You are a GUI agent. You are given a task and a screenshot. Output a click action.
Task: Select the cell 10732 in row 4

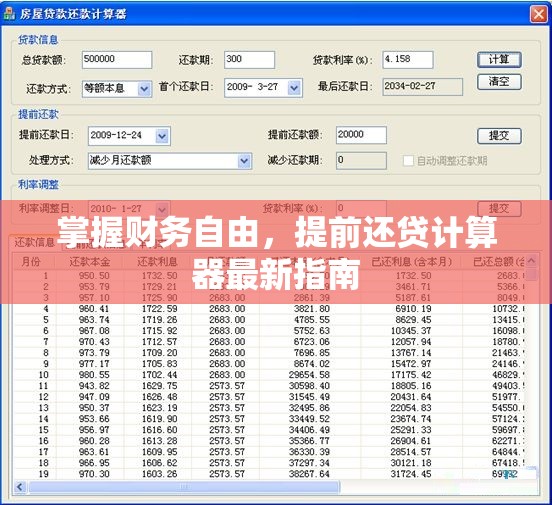(x=508, y=309)
